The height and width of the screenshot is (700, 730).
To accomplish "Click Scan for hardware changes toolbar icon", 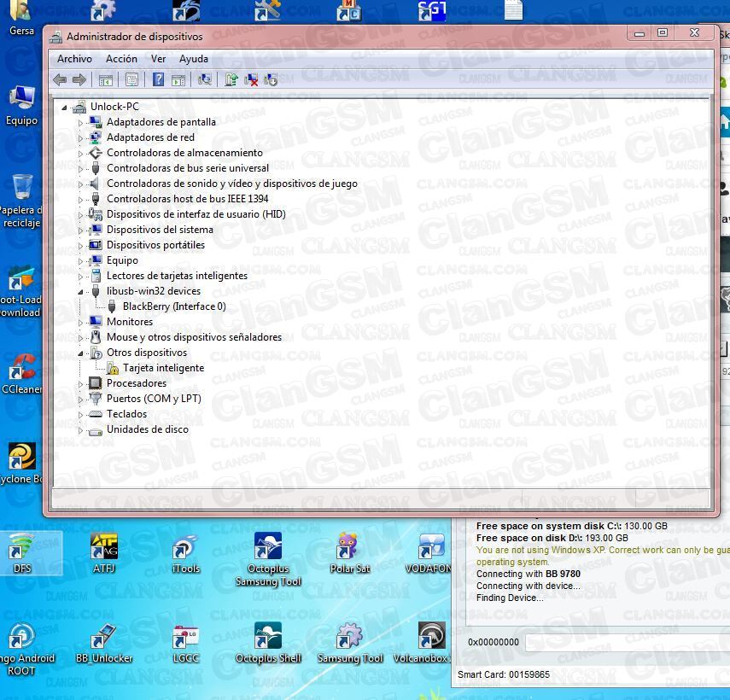I will click(204, 79).
